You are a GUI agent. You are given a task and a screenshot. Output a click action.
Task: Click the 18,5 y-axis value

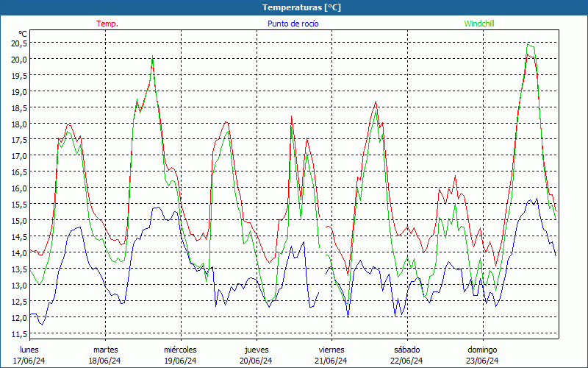(19, 107)
